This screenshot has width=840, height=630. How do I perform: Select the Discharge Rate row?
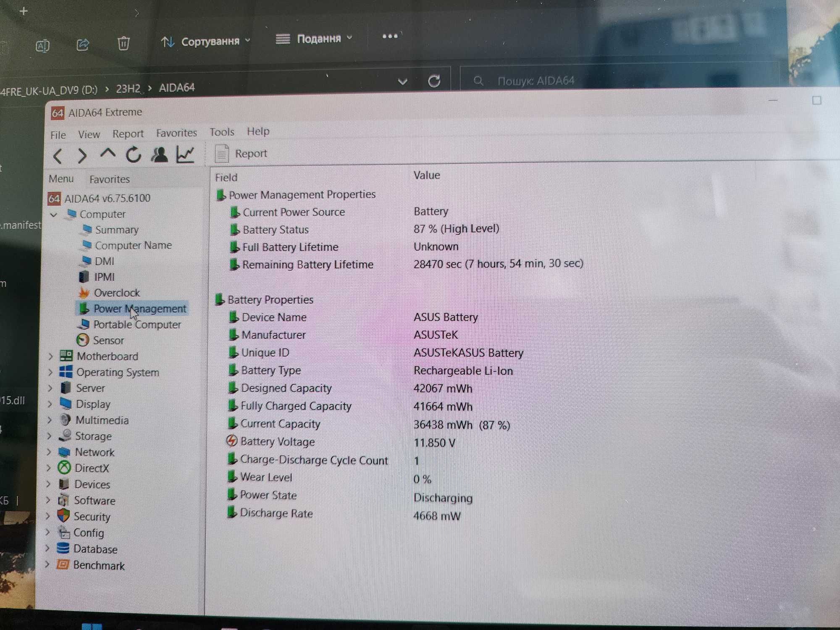coord(344,514)
